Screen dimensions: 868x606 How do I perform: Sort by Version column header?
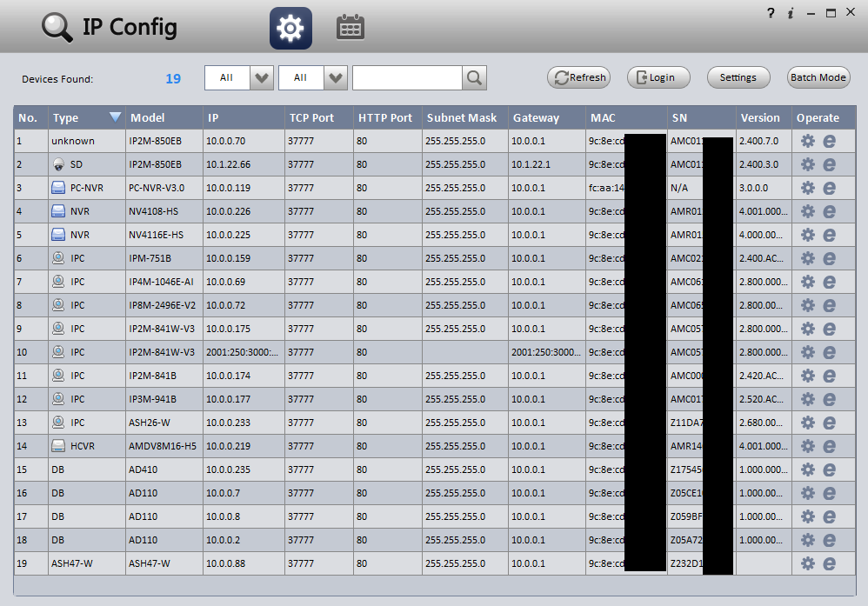pos(764,118)
